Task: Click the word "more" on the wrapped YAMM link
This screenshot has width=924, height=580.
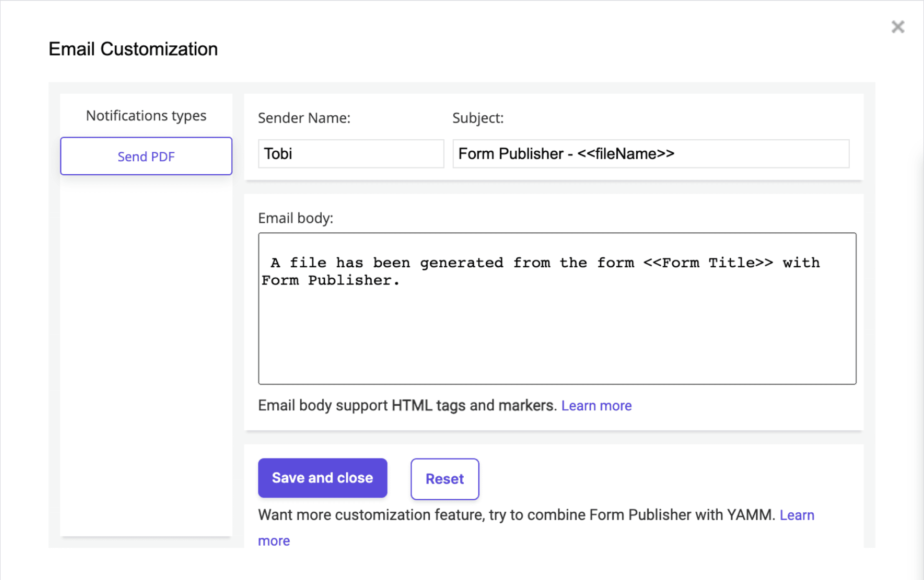Action: click(x=274, y=540)
